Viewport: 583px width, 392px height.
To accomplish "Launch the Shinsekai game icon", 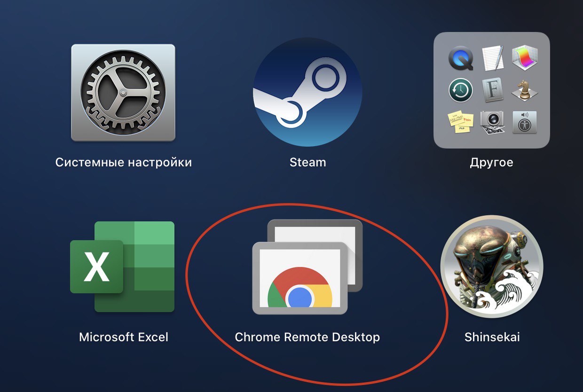I will click(492, 267).
